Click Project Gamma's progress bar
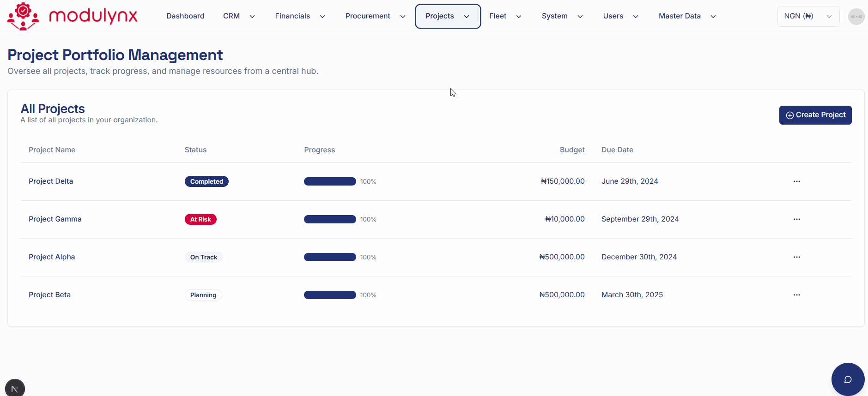 (330, 219)
